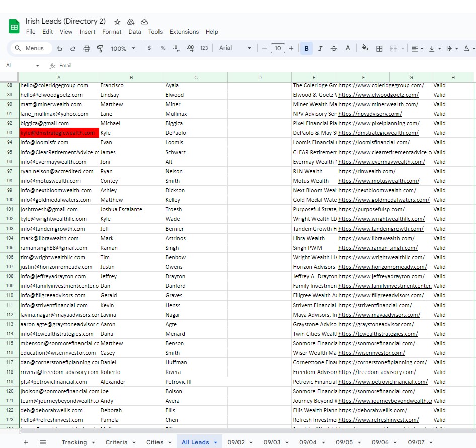Open the deborahwellis.com link
The image size is (476, 448).
click(x=372, y=410)
